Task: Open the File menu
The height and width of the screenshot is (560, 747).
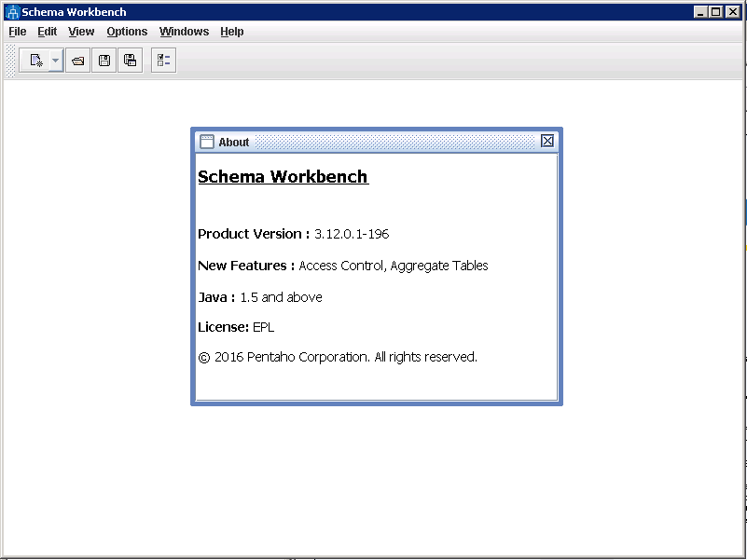Action: (18, 32)
